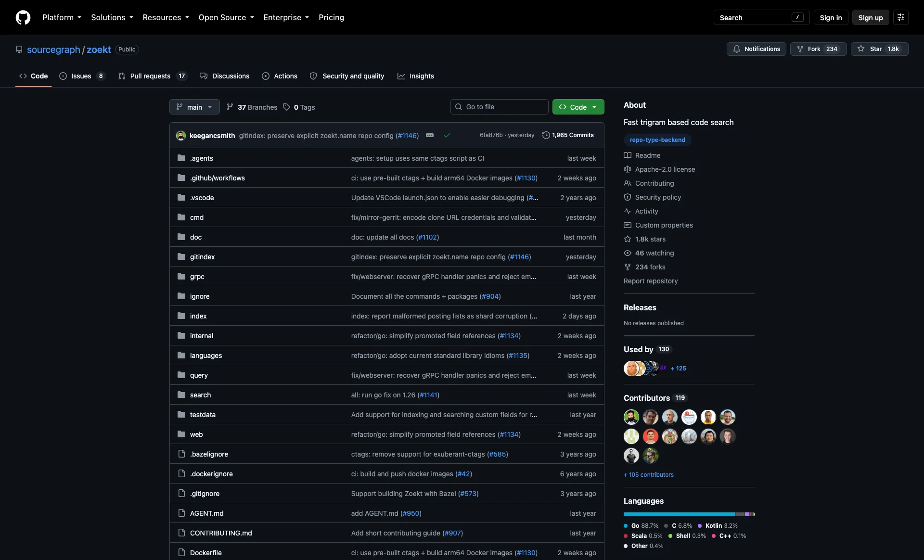Open Activity in About sidebar

pyautogui.click(x=641, y=211)
